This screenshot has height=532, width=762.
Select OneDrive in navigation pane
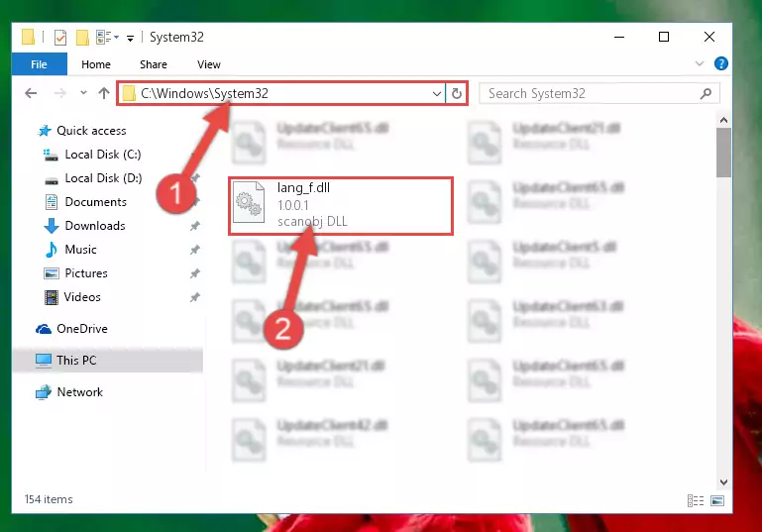(x=81, y=329)
